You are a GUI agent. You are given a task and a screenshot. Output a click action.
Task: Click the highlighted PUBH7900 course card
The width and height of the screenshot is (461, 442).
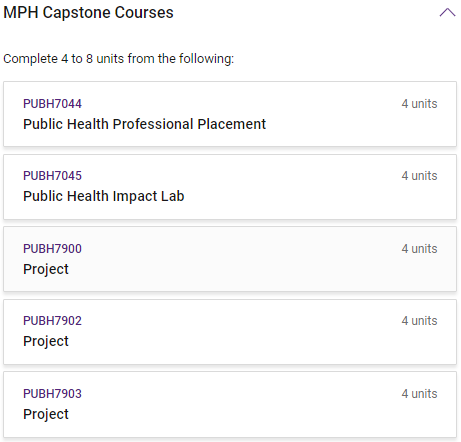(230, 259)
